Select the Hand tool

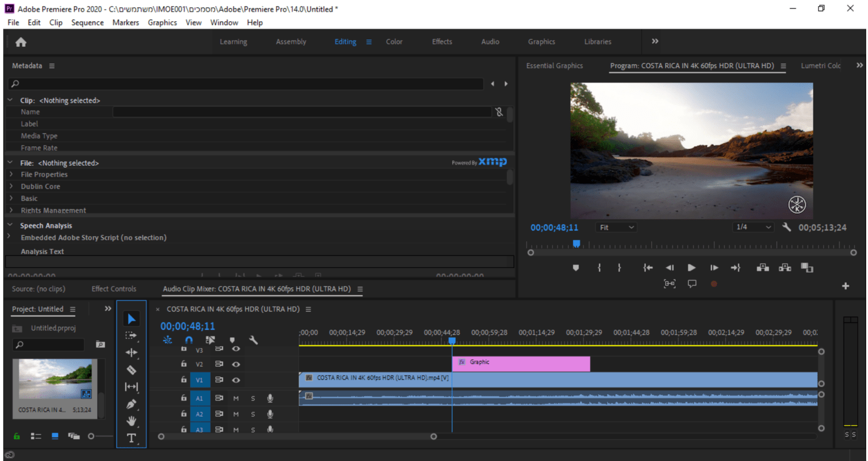click(x=131, y=421)
